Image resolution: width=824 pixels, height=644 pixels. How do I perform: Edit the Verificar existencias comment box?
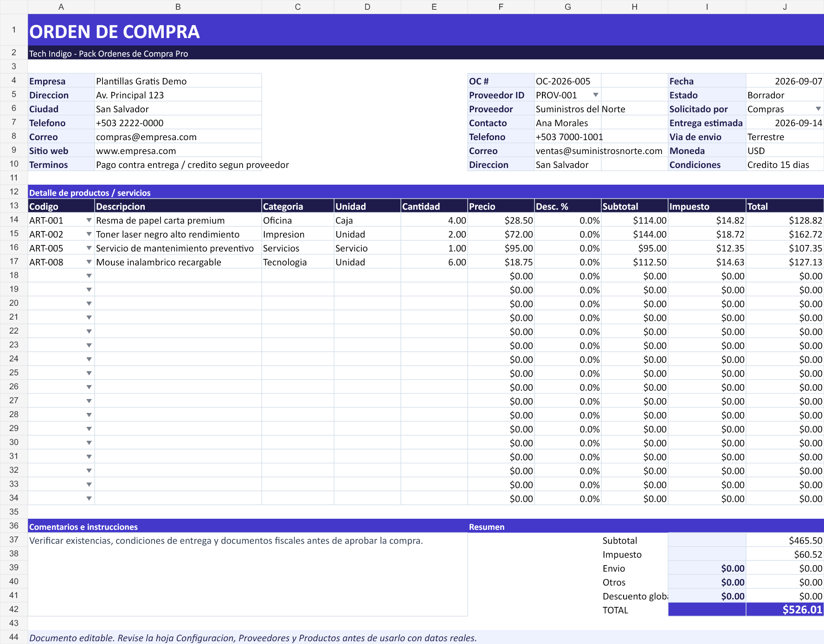pyautogui.click(x=248, y=574)
